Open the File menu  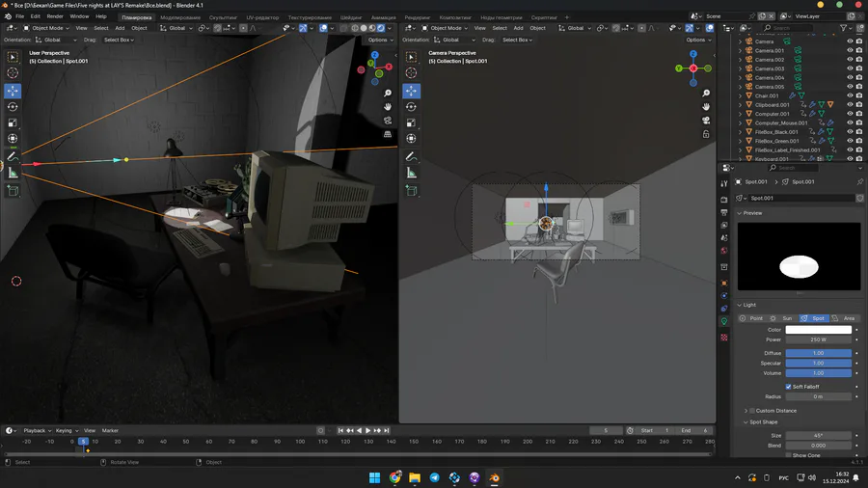[19, 16]
